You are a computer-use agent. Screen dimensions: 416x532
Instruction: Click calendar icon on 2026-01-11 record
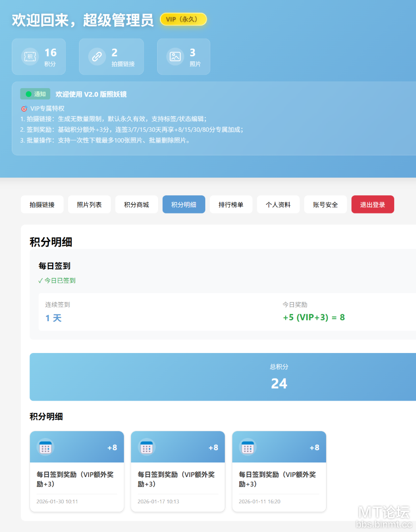coord(248,447)
